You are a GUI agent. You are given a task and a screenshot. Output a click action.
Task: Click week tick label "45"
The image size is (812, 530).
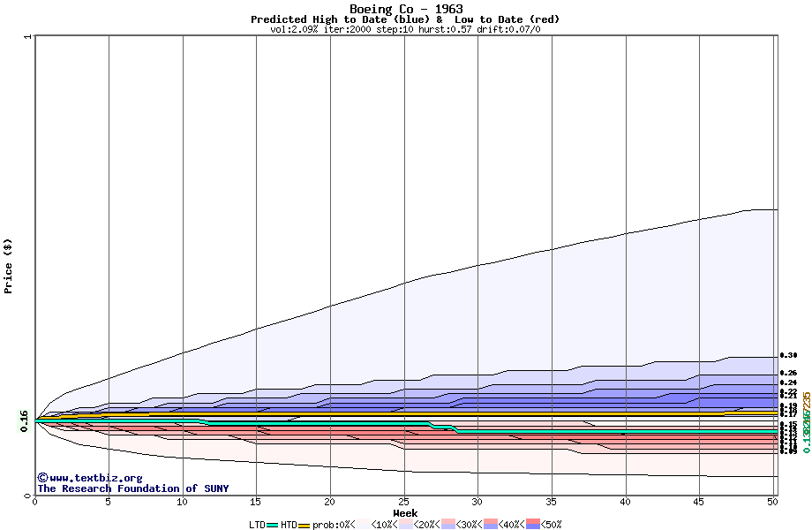coord(699,502)
